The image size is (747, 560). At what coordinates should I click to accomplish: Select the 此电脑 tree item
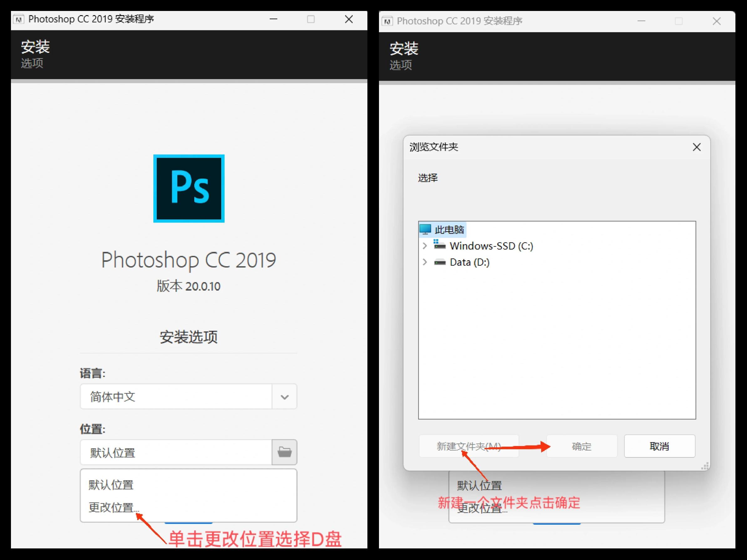click(449, 230)
